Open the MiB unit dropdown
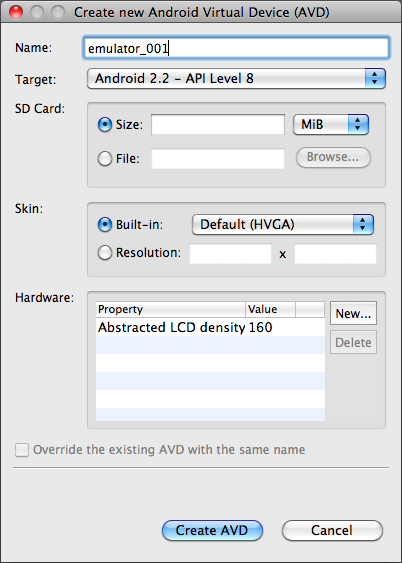 [x=331, y=125]
